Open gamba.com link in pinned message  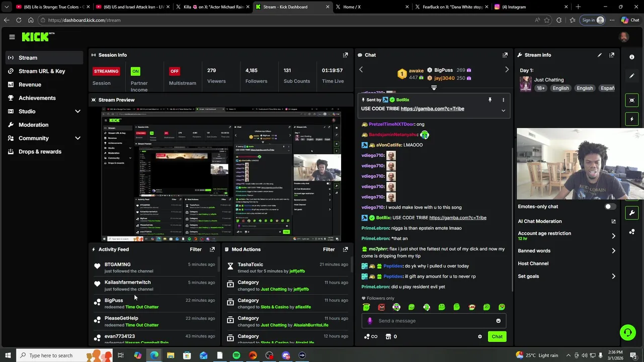[432, 109]
